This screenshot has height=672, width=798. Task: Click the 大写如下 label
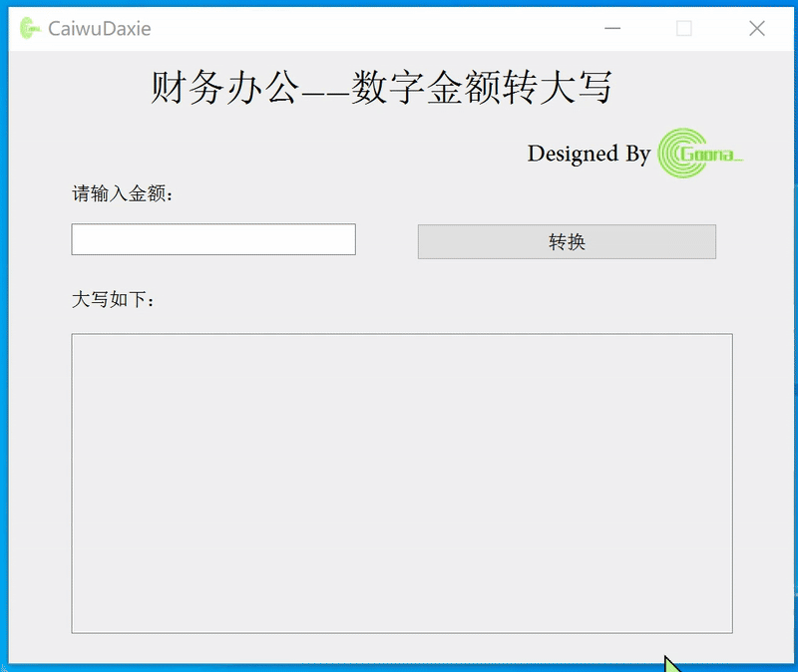tap(113, 300)
